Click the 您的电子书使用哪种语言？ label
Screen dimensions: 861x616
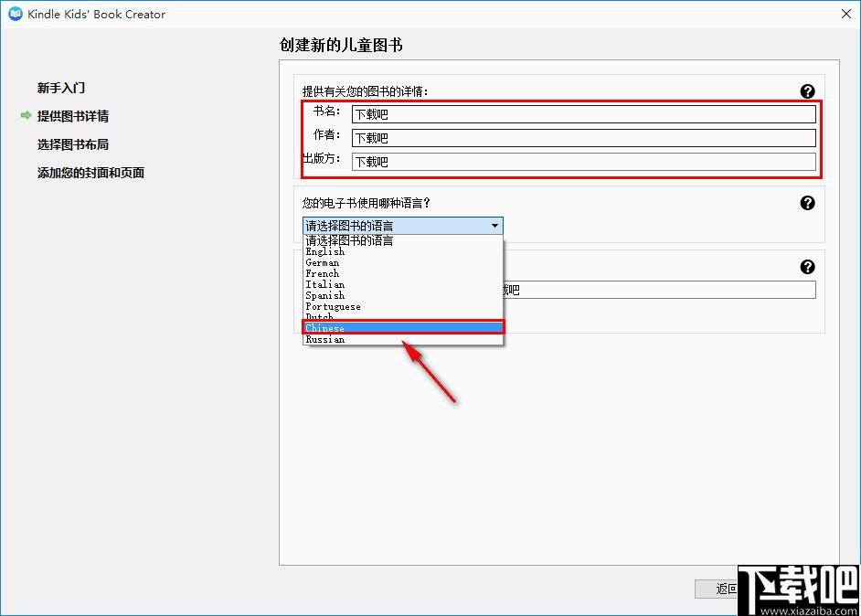367,203
